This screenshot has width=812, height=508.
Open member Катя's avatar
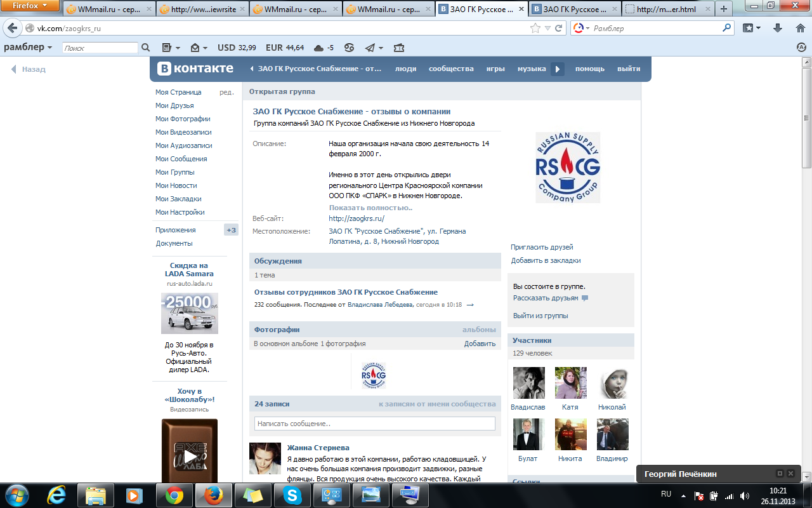tap(570, 383)
